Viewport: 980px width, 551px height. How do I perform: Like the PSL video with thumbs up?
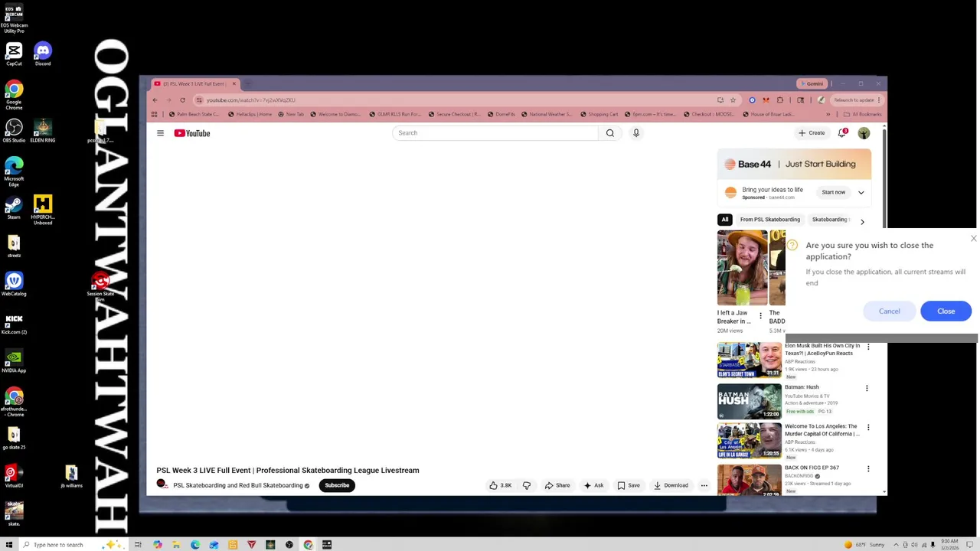point(501,485)
